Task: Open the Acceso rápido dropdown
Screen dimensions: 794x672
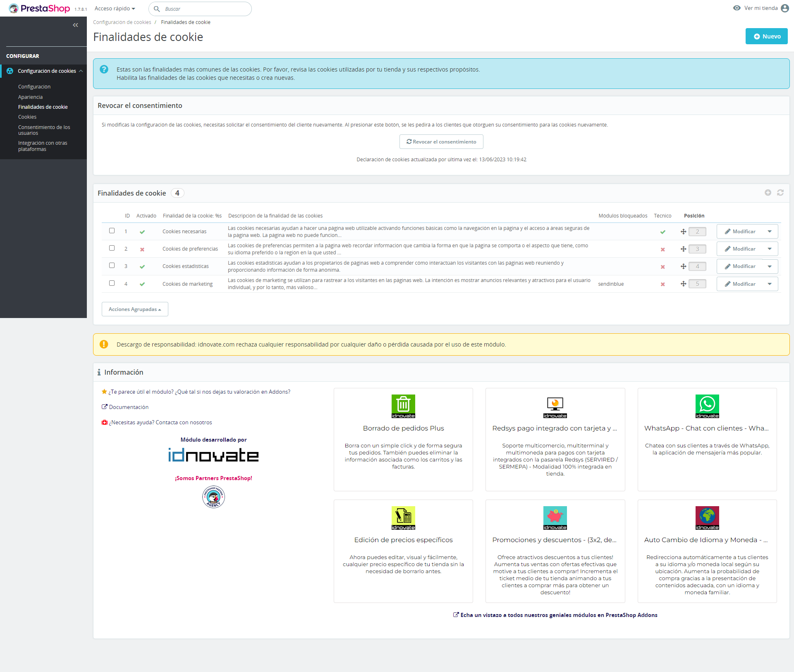Action: [x=115, y=9]
